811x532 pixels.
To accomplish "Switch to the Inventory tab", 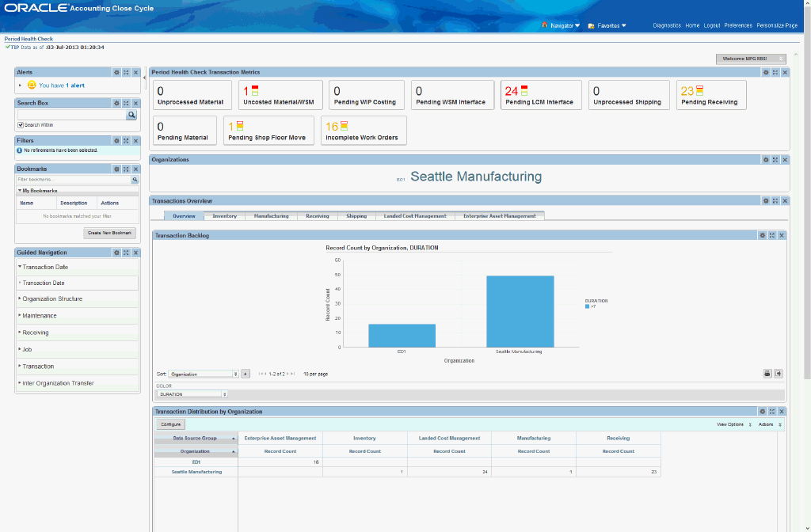I will pos(224,216).
